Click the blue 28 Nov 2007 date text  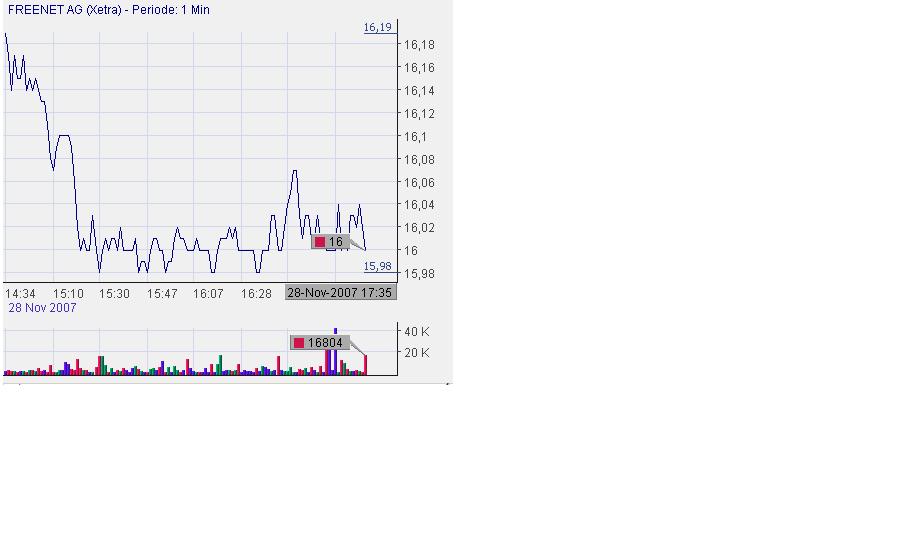tap(42, 308)
